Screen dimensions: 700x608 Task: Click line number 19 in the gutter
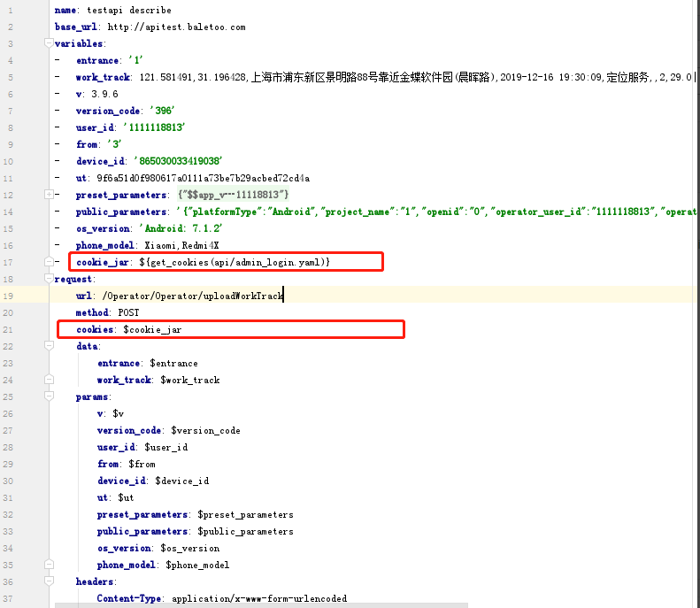(x=8, y=296)
